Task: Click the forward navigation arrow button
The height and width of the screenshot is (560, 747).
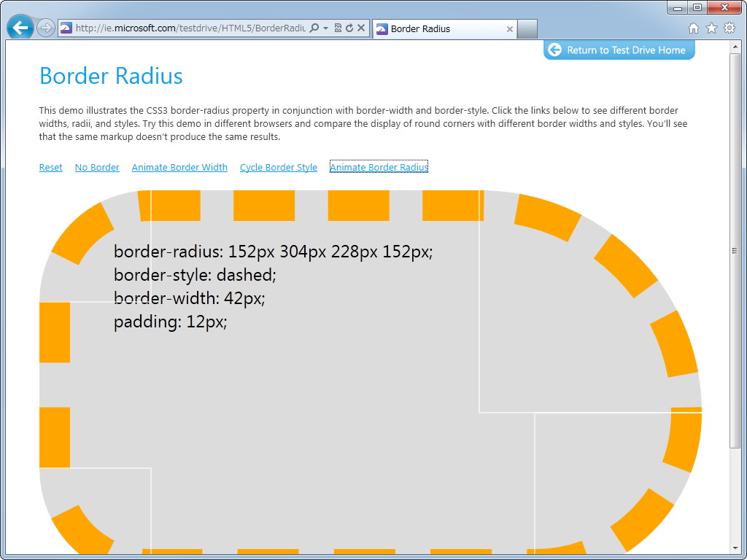Action: [x=46, y=28]
